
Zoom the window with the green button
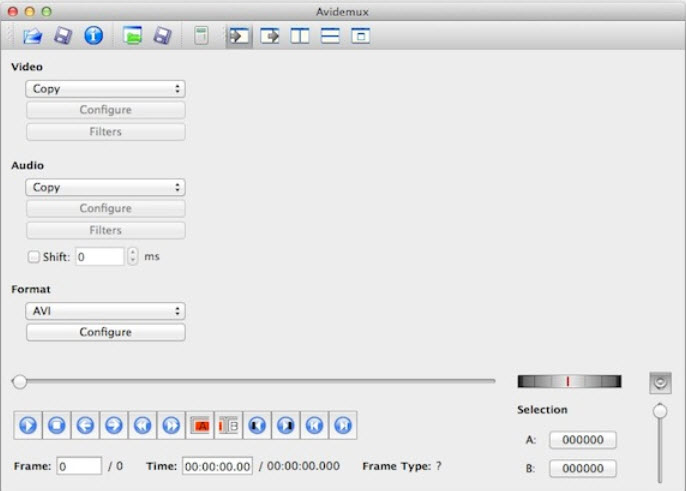(x=46, y=12)
